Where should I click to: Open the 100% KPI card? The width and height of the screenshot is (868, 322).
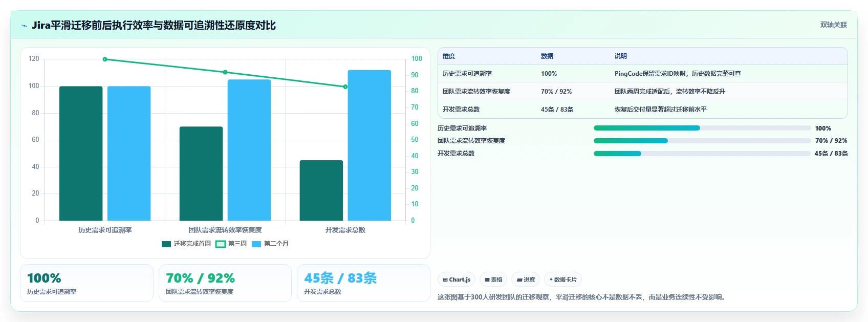pos(86,283)
